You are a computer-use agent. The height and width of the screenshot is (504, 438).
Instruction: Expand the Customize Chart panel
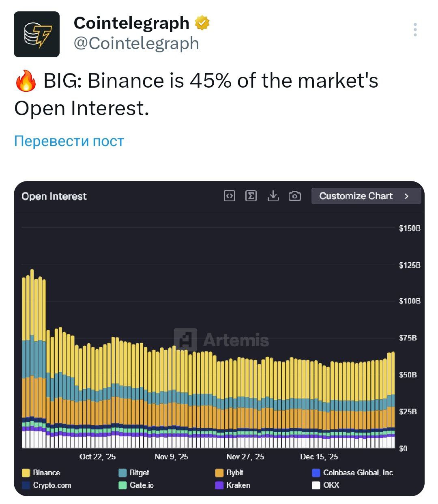356,196
